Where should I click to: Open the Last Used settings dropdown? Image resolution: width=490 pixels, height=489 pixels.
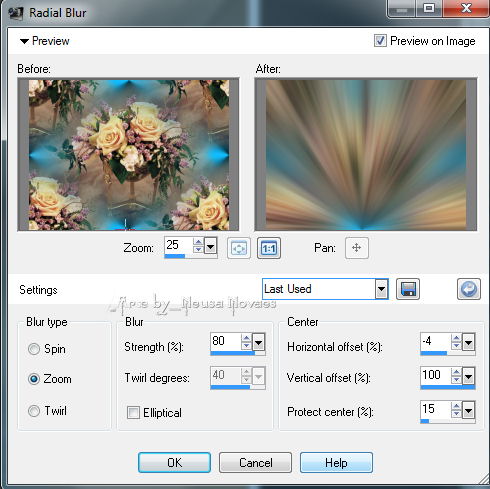pyautogui.click(x=381, y=289)
